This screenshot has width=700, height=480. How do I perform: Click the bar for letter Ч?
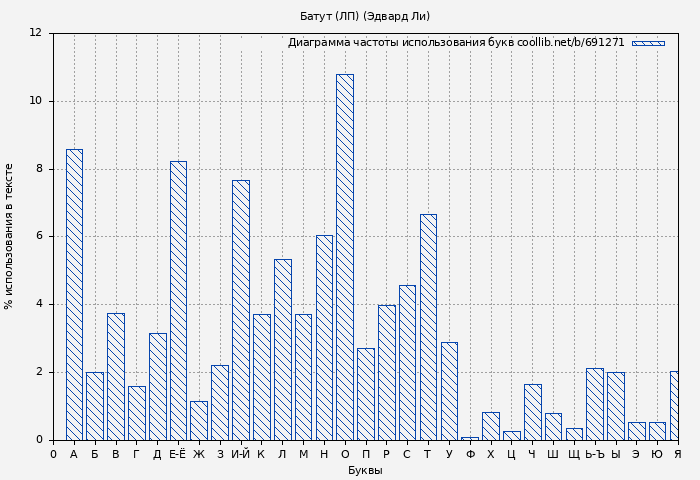point(532,412)
